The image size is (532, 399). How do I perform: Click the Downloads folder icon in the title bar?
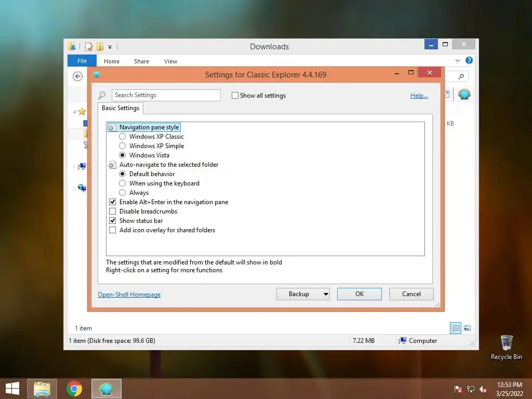[72, 46]
